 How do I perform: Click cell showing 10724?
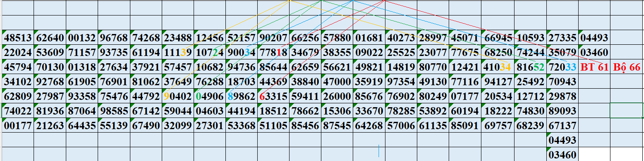point(210,53)
